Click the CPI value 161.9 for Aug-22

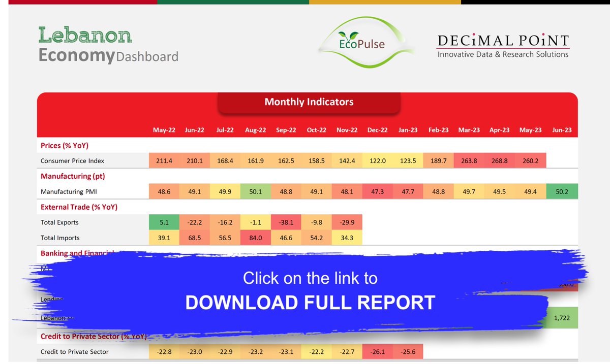[255, 161]
